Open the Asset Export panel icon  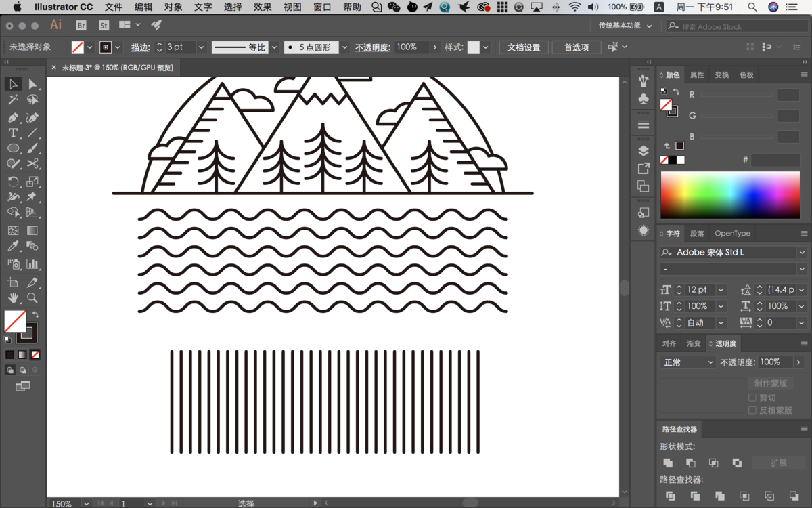click(644, 168)
